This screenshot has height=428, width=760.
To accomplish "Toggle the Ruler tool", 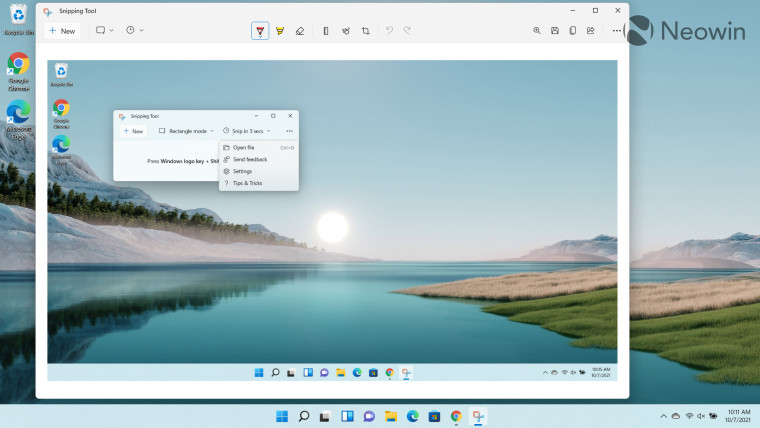I will click(x=326, y=31).
